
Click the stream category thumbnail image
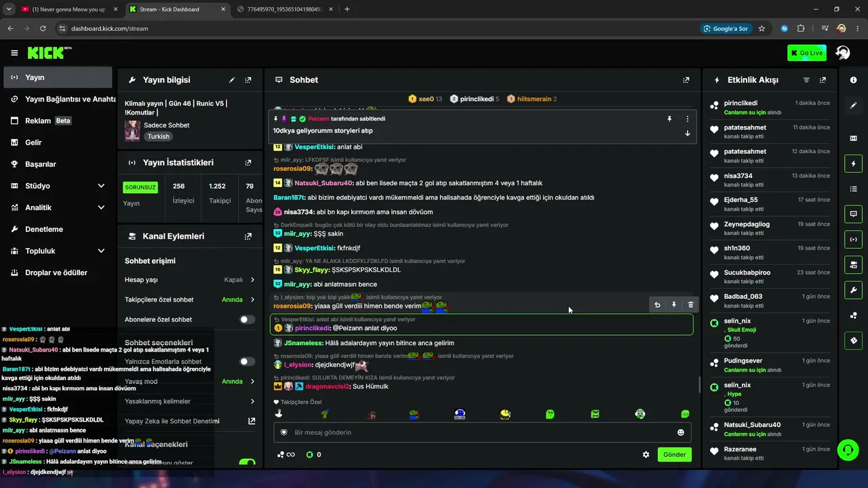point(132,131)
